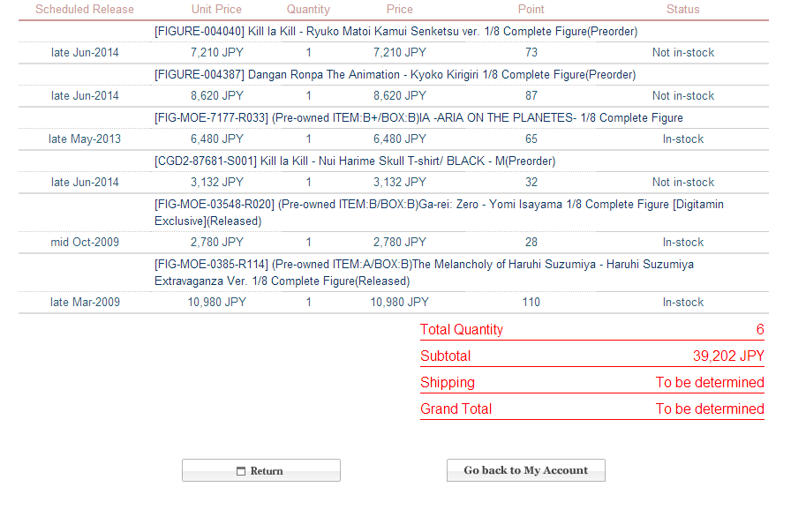Click To be determined in Shipping row

710,383
